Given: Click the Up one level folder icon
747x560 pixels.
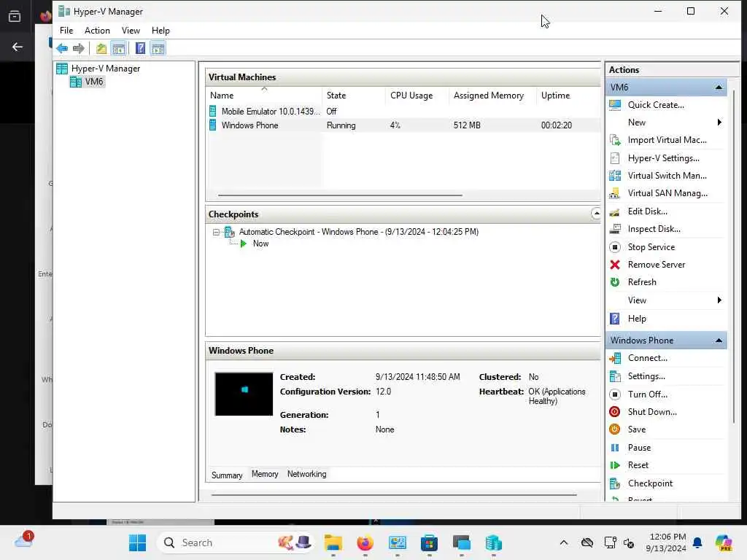Looking at the screenshot, I should [101, 48].
